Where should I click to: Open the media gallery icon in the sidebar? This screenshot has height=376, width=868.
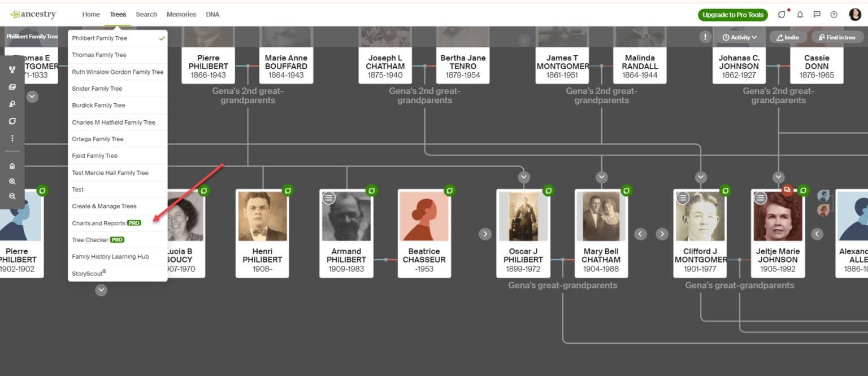(x=12, y=86)
